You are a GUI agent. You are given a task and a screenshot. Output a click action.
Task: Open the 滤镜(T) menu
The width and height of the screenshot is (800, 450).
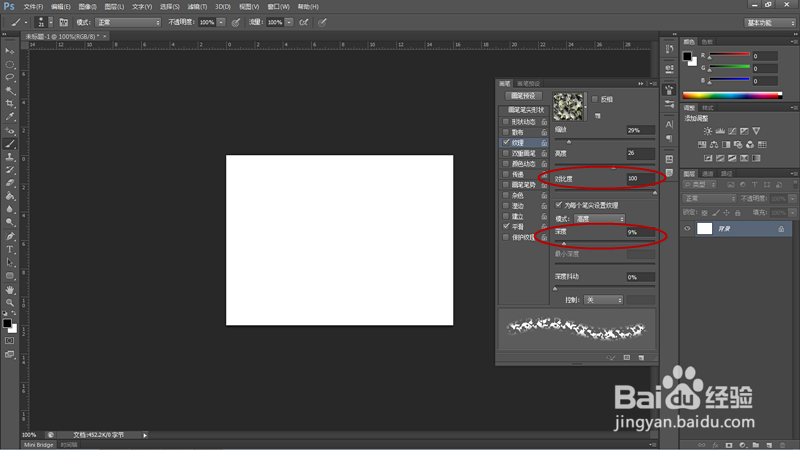[197, 7]
